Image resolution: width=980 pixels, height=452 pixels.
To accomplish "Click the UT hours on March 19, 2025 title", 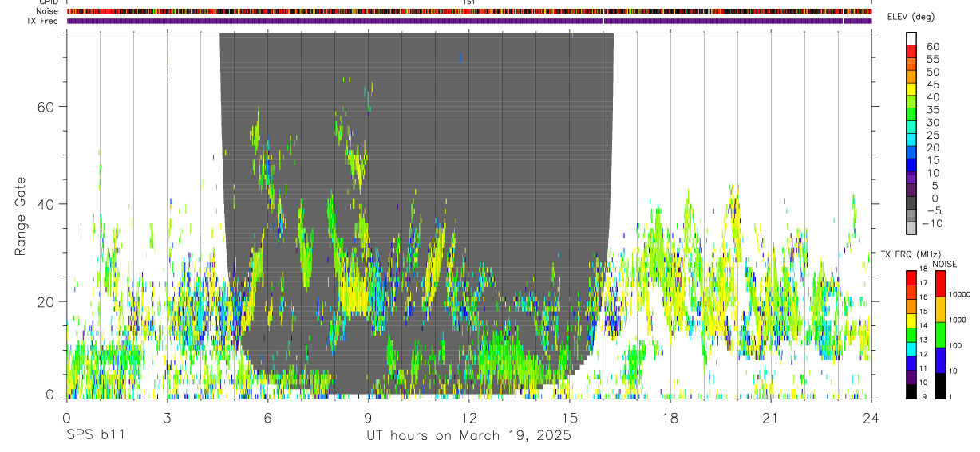I will pyautogui.click(x=468, y=437).
